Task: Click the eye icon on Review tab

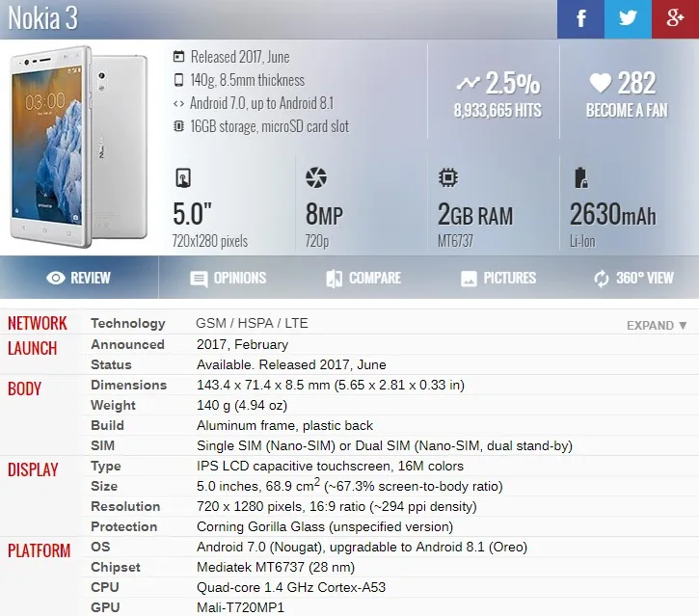Action: (x=56, y=278)
